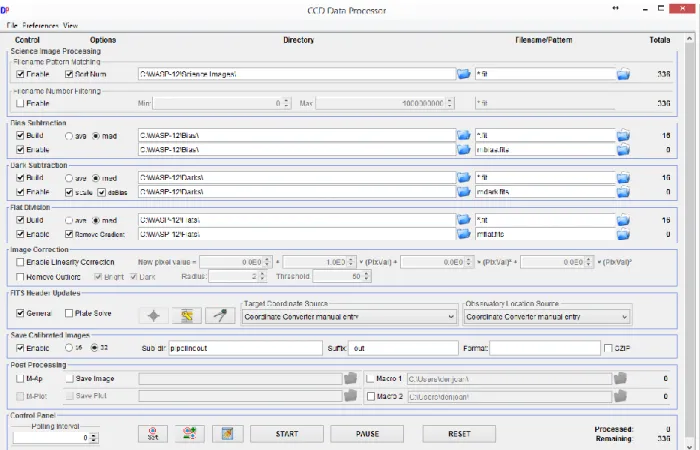Enable Remove Outliers checkbox

(20, 277)
